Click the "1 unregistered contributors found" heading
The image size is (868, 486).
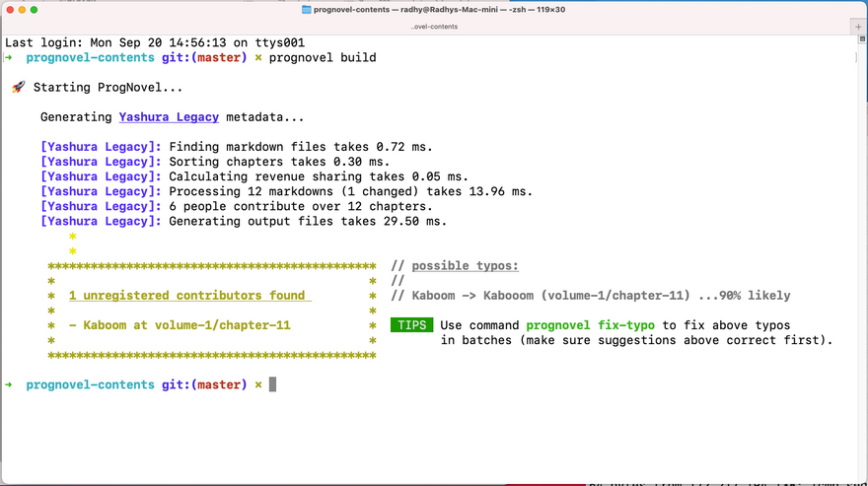186,296
